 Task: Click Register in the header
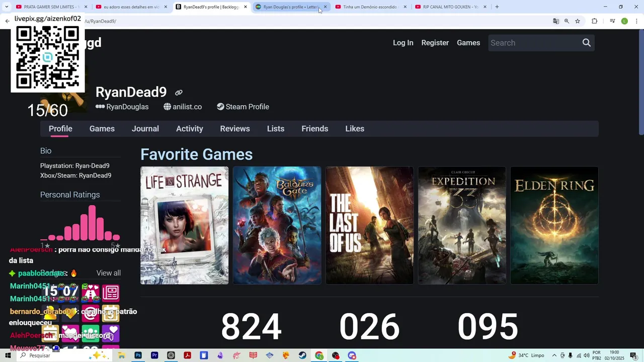coord(435,43)
